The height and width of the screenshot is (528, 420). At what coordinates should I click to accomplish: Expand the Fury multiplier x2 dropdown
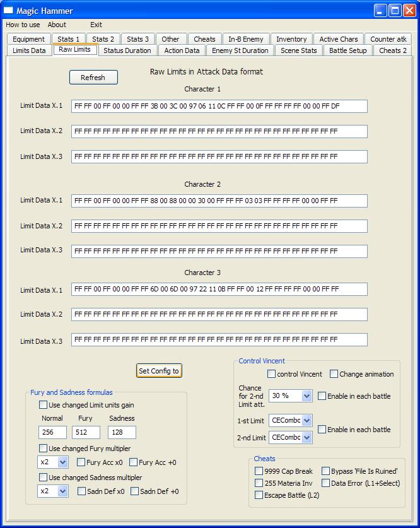53,462
